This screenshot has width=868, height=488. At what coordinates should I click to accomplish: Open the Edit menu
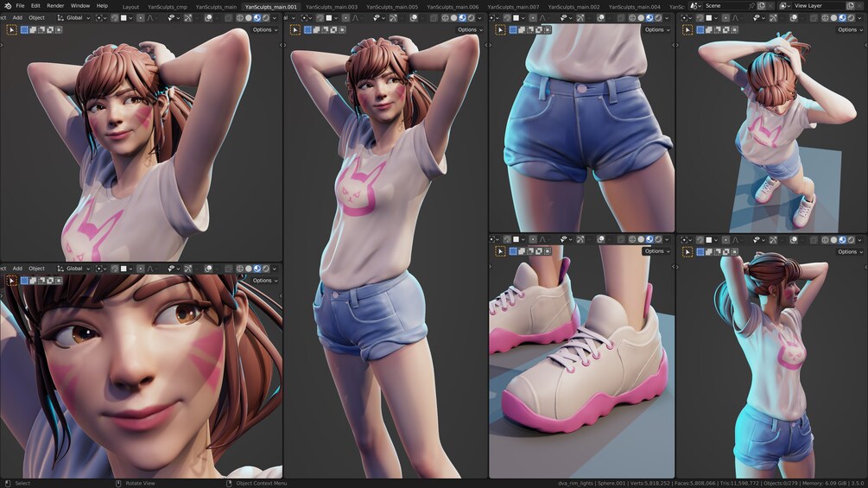pos(35,5)
